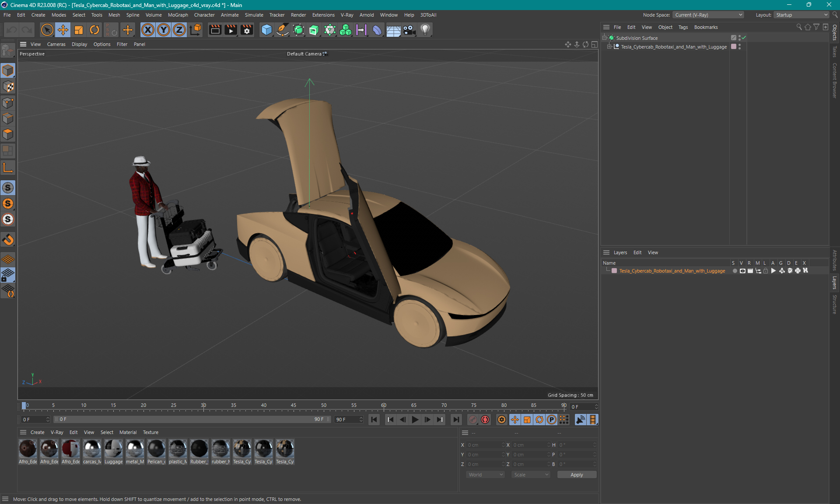
Task: Select the Scale tool in top toolbar
Action: click(79, 30)
